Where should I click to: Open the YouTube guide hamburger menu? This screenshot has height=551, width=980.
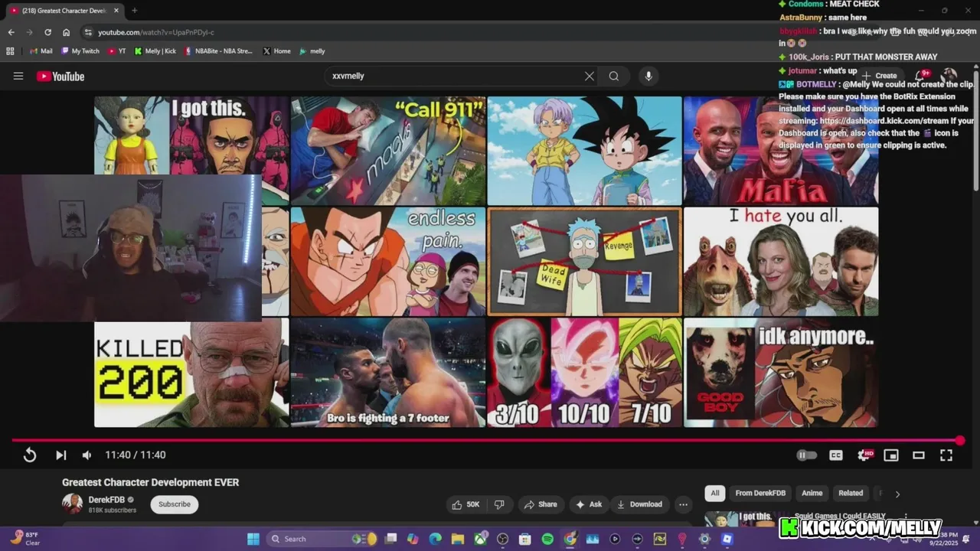18,76
